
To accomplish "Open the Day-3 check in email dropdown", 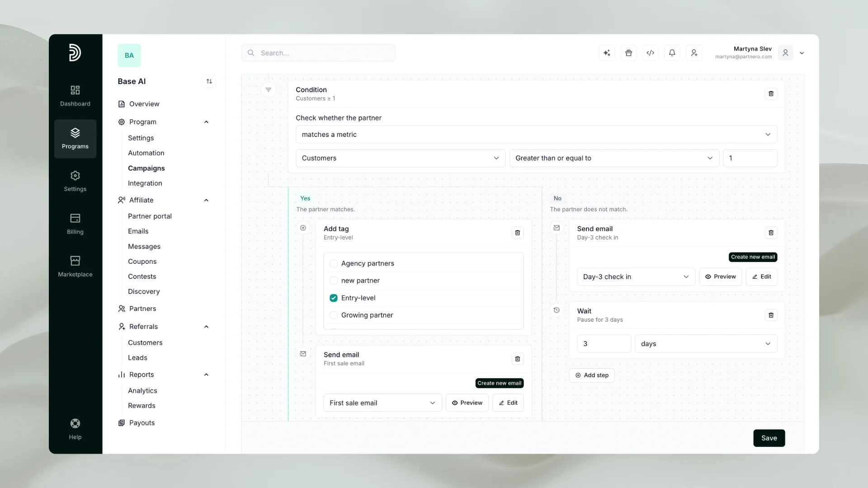I will [x=636, y=277].
